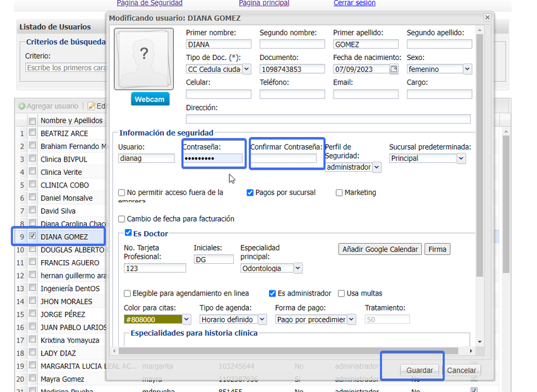This screenshot has height=392, width=537.
Task: Click Agregar usuario toolbar button
Action: [49, 107]
